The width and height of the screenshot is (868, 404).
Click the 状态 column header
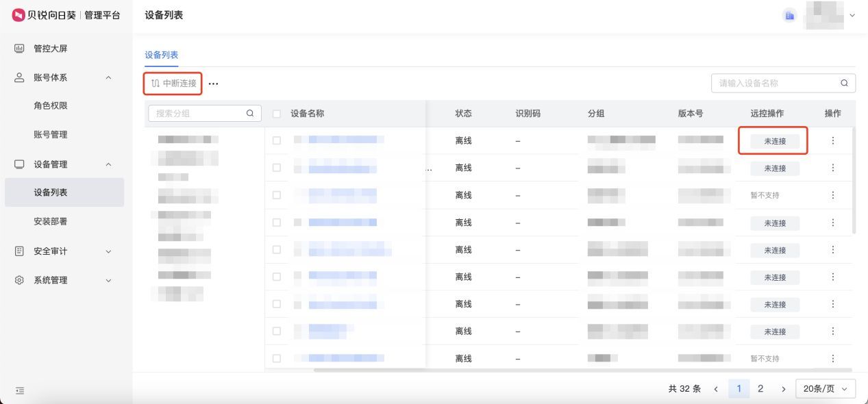[x=463, y=114]
